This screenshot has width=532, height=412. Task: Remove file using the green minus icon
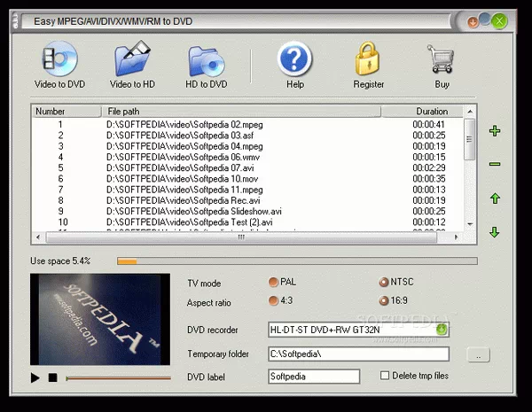pyautogui.click(x=495, y=164)
